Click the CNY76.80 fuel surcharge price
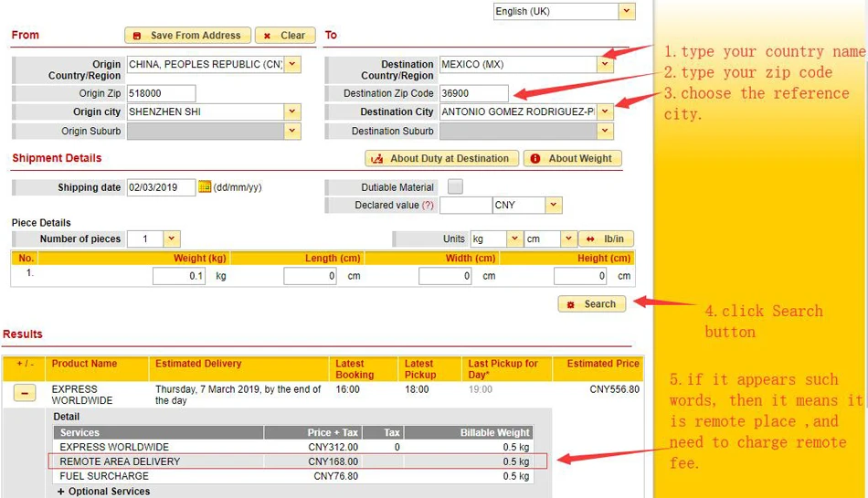Viewport: 868px width, 498px height. (x=335, y=476)
